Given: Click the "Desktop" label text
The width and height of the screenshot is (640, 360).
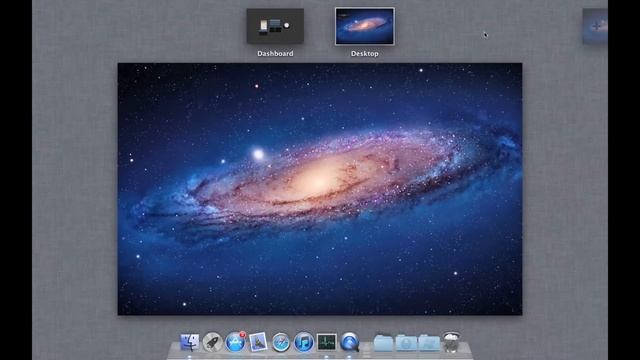Looking at the screenshot, I should click(364, 53).
